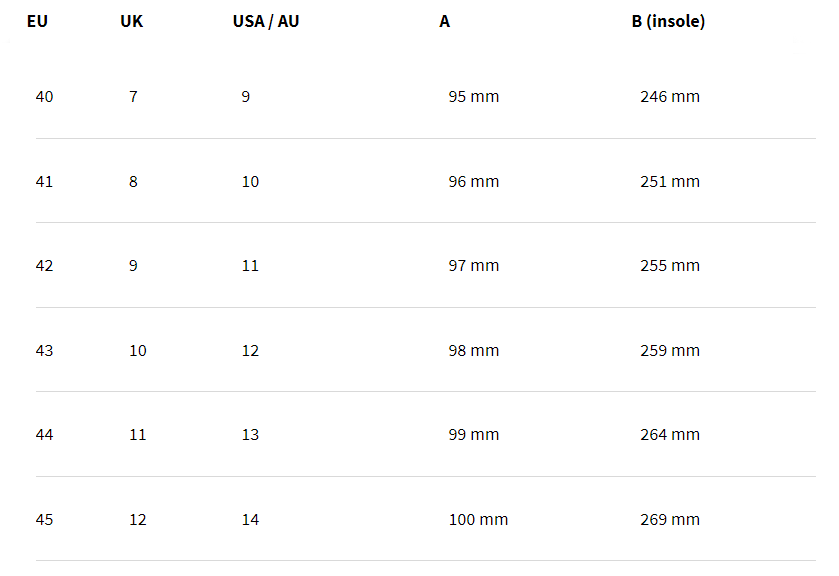Screen dimensions: 839x576
Task: Click the 269 mm insole value
Action: (x=670, y=520)
